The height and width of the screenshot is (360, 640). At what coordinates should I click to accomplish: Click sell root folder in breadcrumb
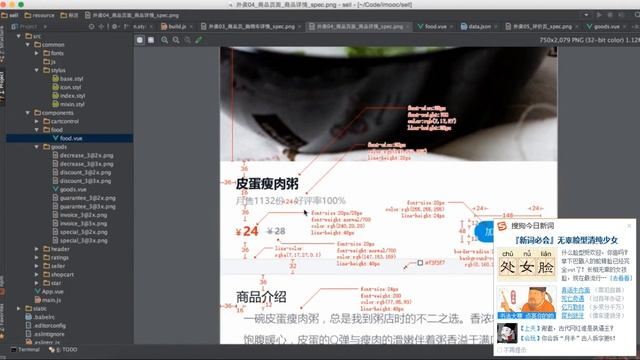click(x=10, y=15)
